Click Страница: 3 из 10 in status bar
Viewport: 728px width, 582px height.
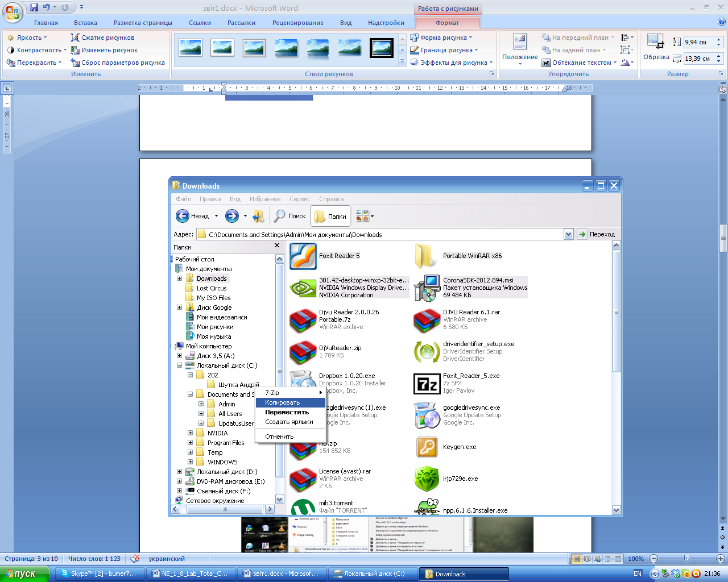pyautogui.click(x=31, y=559)
